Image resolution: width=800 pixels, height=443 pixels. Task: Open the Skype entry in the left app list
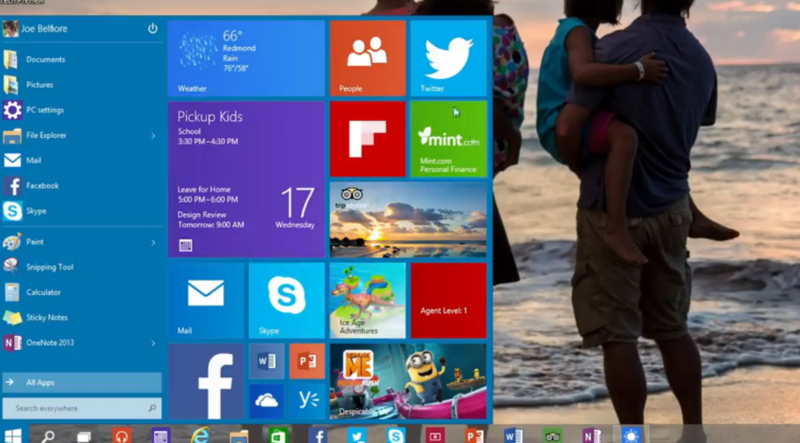(x=82, y=211)
